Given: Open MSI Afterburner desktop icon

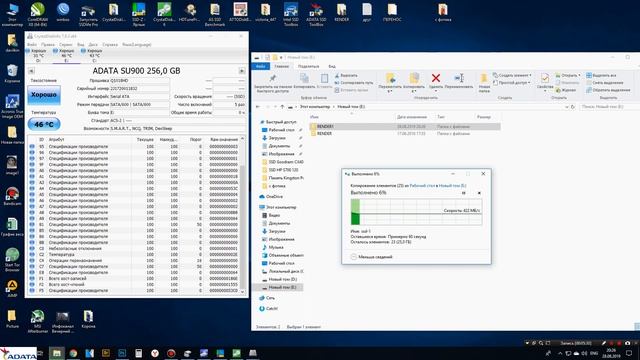Looking at the screenshot, I should (x=38, y=321).
